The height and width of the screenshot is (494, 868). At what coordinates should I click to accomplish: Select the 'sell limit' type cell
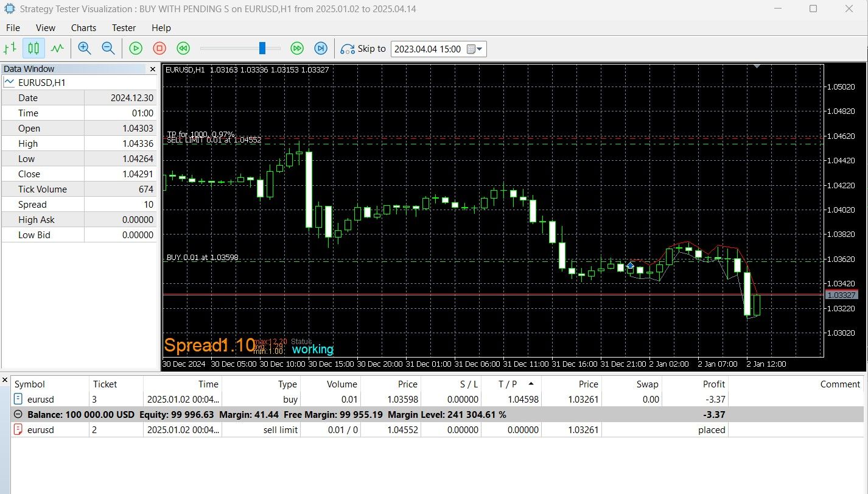(x=279, y=430)
